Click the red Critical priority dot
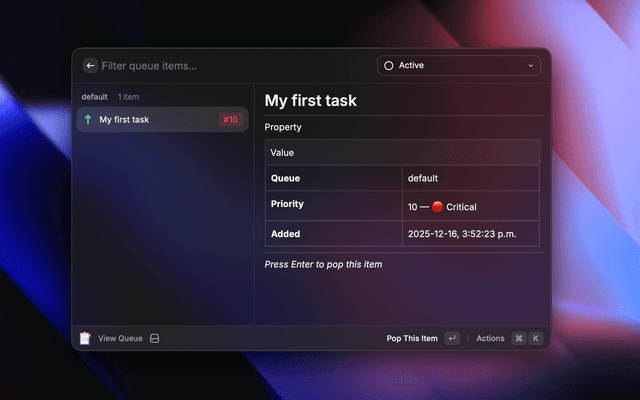Viewport: 640px width, 400px height. [x=437, y=207]
